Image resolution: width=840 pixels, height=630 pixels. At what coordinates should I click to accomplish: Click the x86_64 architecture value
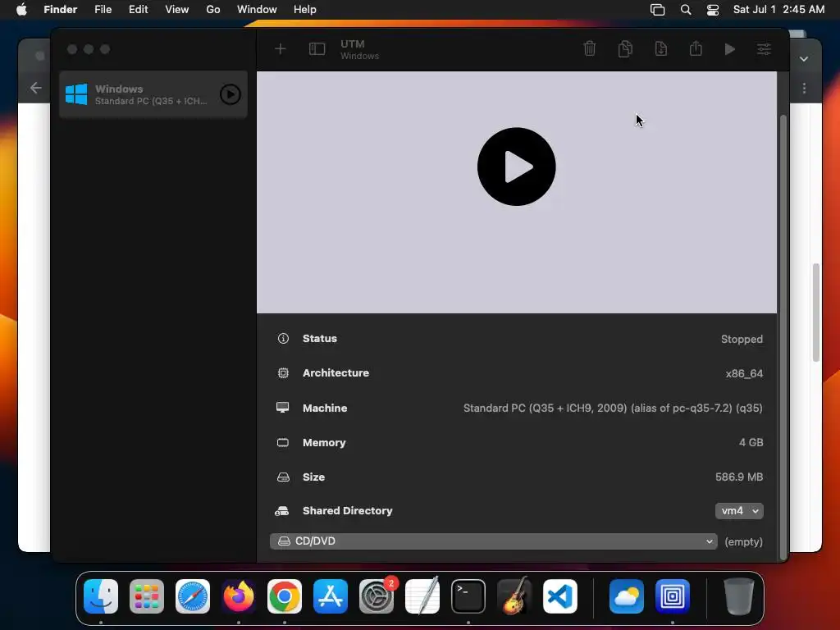pyautogui.click(x=744, y=373)
